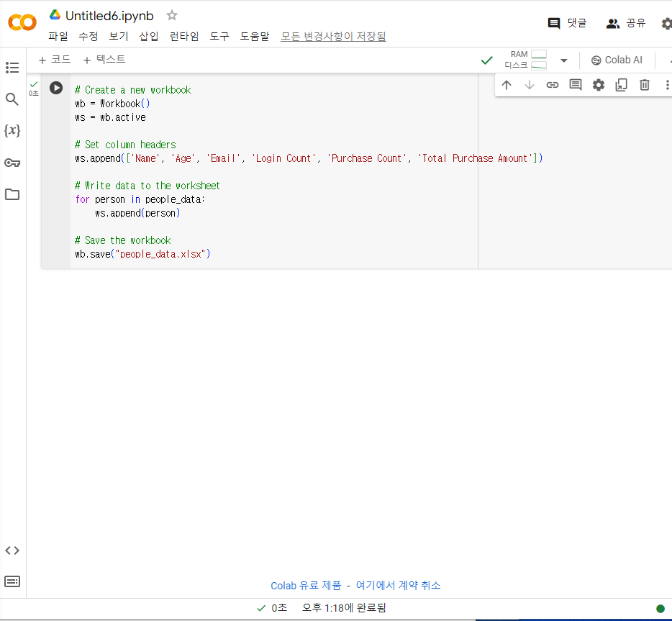The height and width of the screenshot is (621, 672).
Task: Mirror cell in tab icon
Action: click(x=622, y=85)
